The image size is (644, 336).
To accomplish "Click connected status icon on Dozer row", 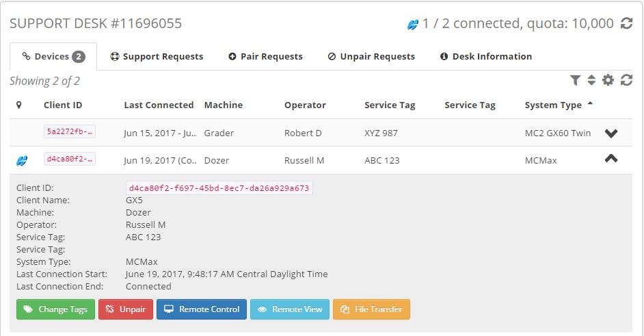I will 22,161.
